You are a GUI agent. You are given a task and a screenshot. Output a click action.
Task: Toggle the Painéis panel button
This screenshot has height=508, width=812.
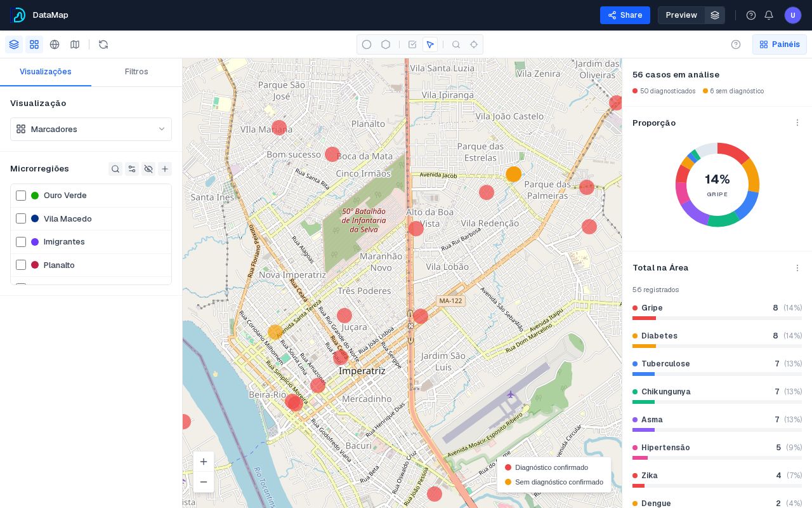click(x=780, y=44)
